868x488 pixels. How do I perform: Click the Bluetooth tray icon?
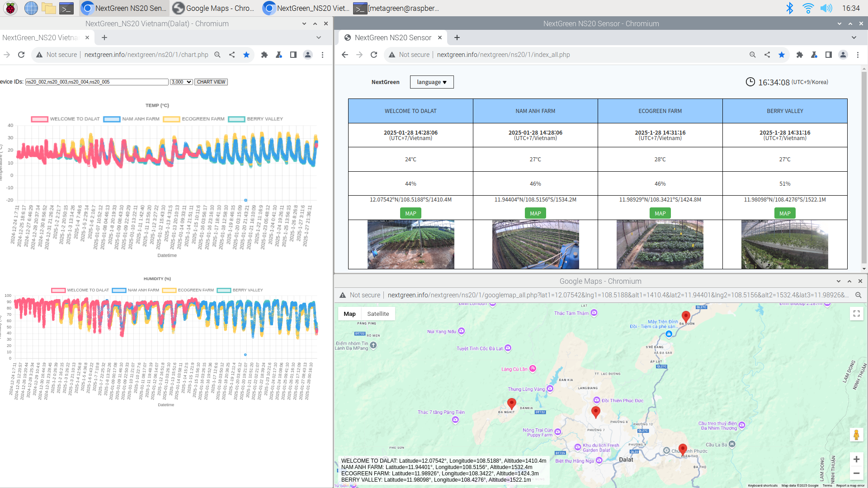(x=789, y=8)
